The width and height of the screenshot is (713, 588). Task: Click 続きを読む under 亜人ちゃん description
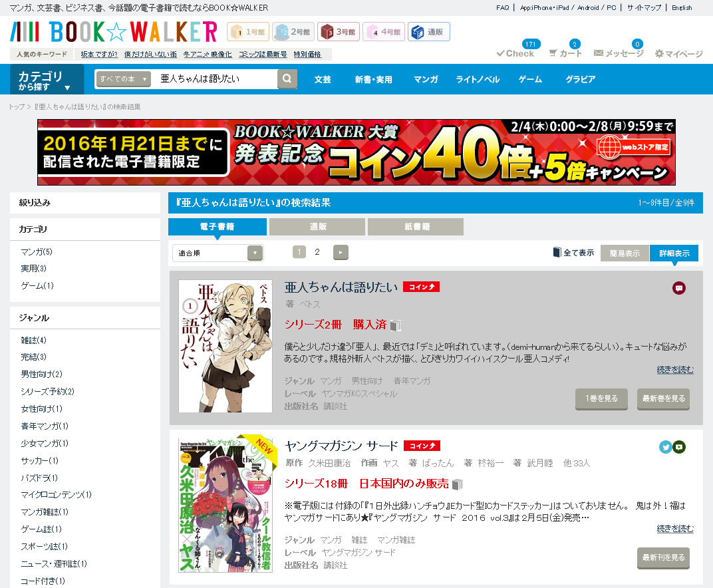[x=675, y=370]
